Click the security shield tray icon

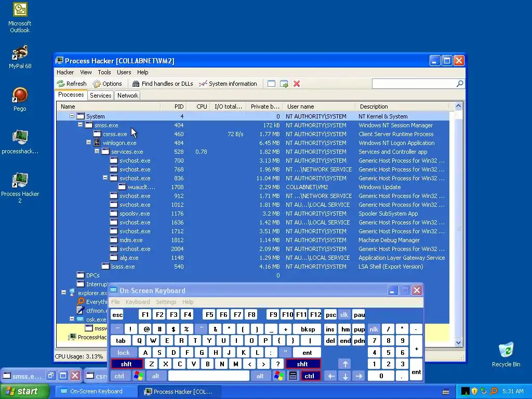[474, 391]
